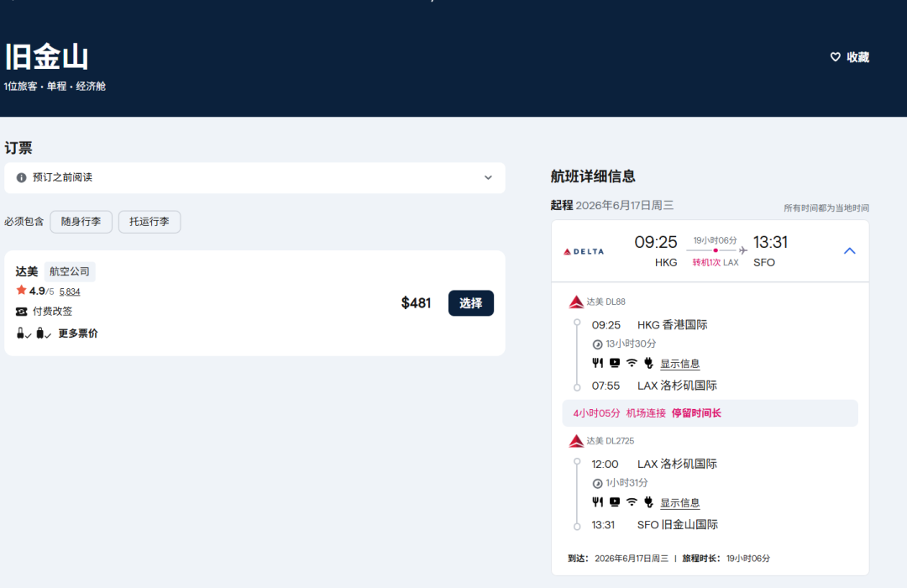Expand the 预订之前阅读 section chevron
The image size is (907, 588).
pos(488,178)
